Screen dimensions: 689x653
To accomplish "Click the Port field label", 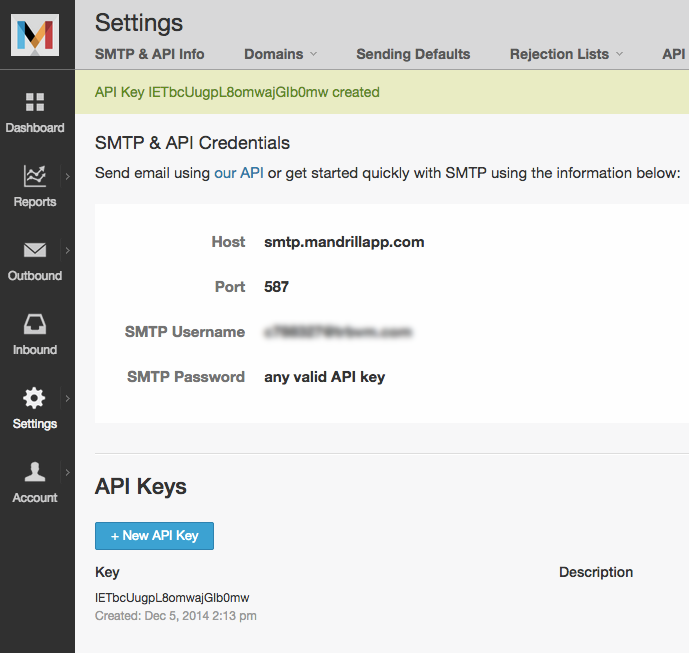I will [x=230, y=287].
